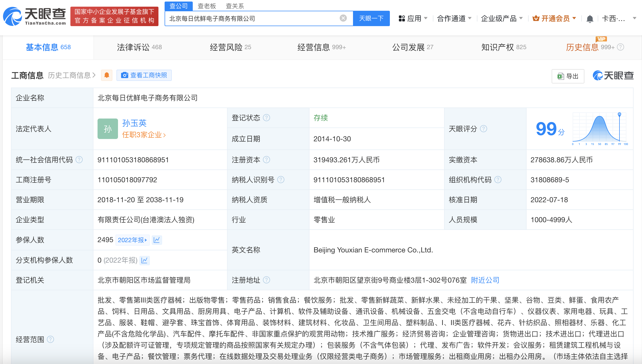The height and width of the screenshot is (364, 642).
Task: Click paid-in capital 278638.86万人民币
Action: click(x=562, y=160)
